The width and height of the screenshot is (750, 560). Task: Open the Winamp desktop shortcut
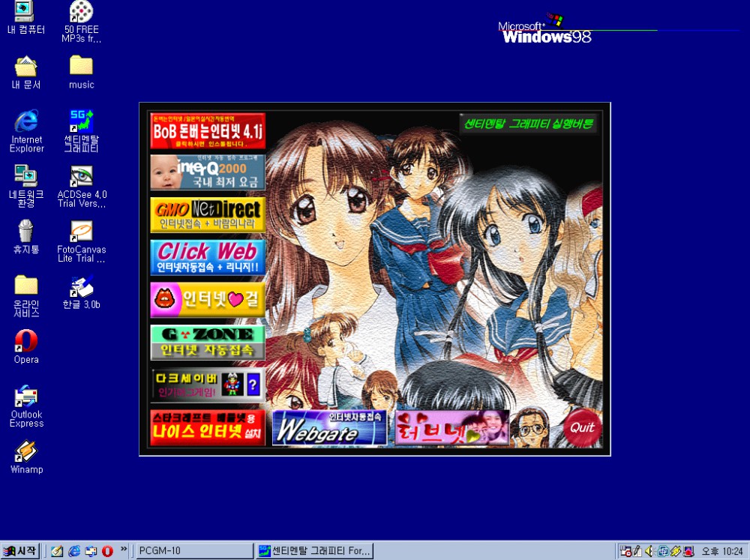[x=26, y=452]
